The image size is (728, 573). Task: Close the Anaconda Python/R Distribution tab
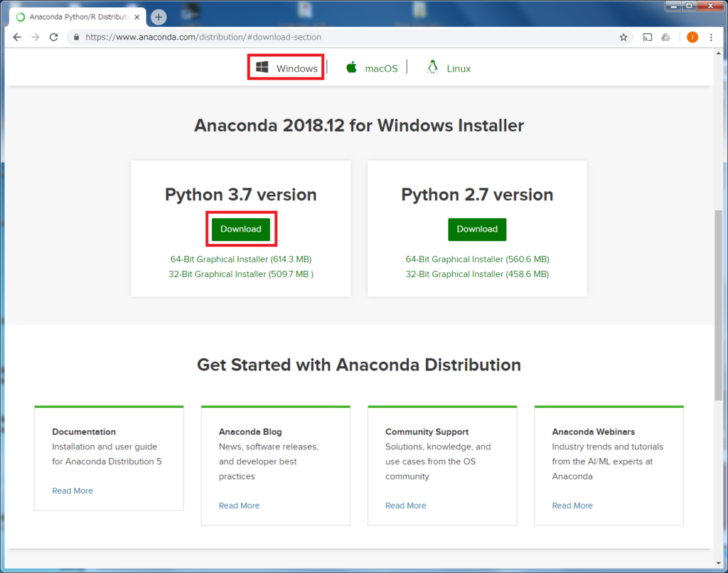[x=137, y=17]
